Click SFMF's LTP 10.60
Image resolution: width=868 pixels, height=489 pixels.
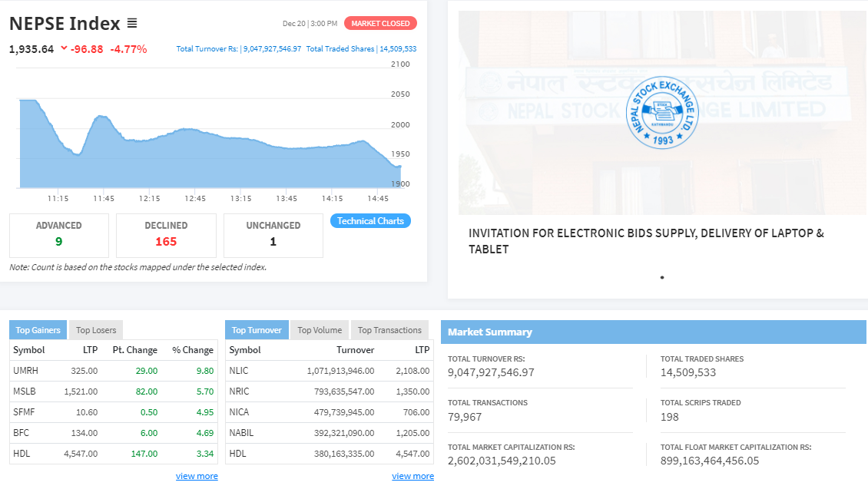87,412
